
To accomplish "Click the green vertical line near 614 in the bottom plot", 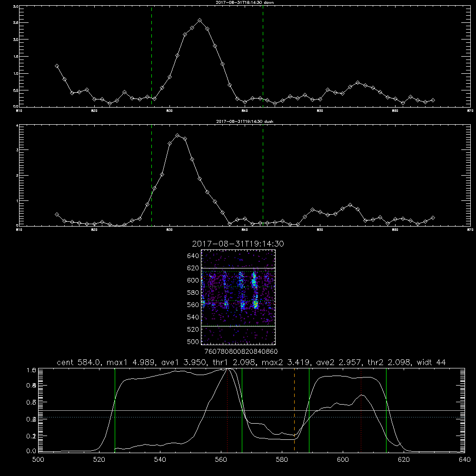I will (386, 410).
